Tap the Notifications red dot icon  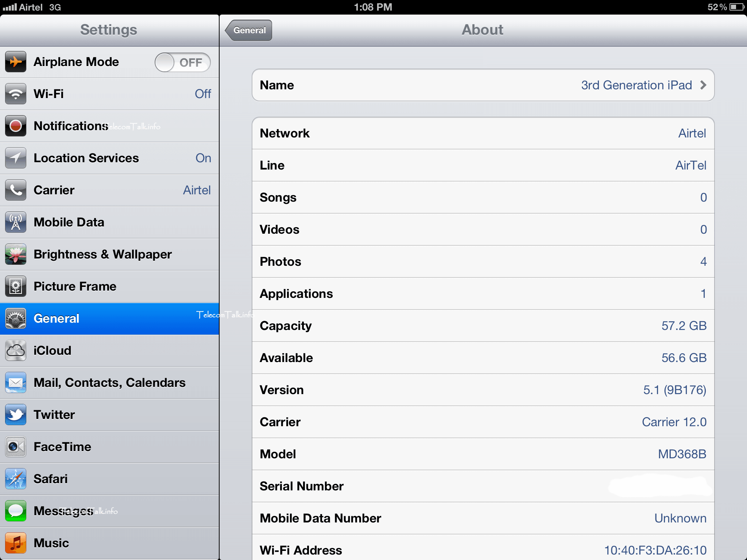tap(16, 126)
